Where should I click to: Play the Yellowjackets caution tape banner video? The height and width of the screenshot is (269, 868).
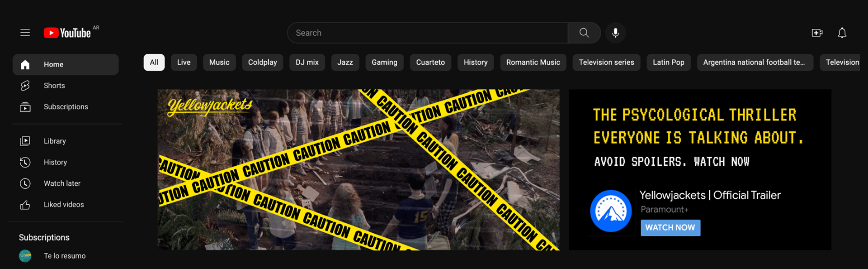359,170
